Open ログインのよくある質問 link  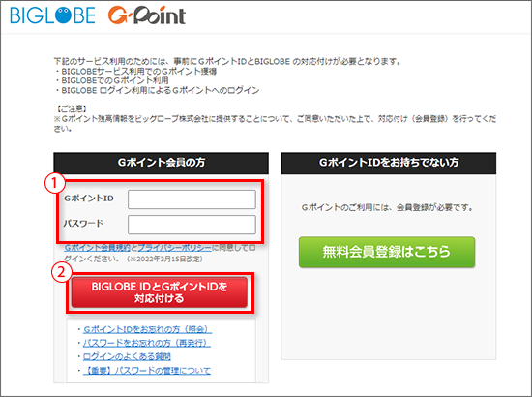click(127, 356)
